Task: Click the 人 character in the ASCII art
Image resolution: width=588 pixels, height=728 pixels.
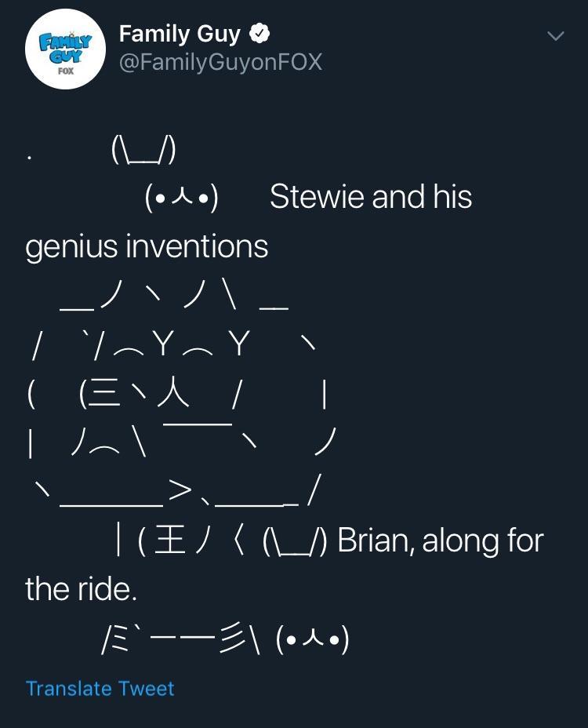Action: coord(172,395)
